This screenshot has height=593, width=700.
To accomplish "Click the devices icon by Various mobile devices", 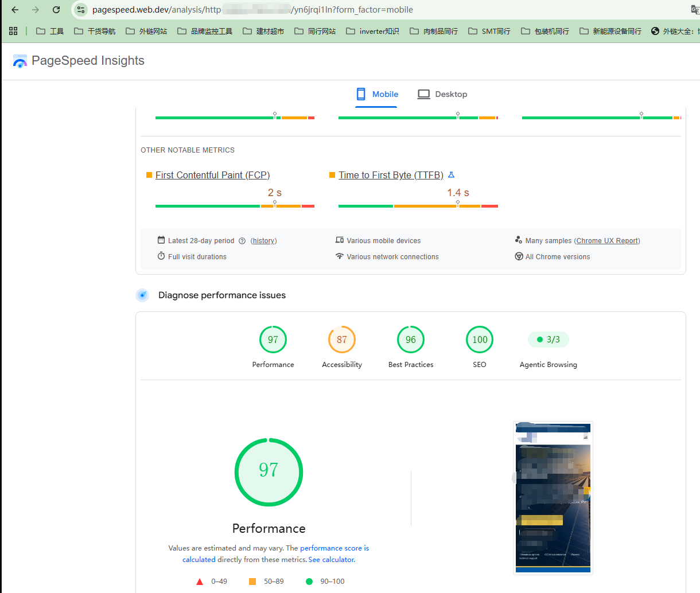I will tap(340, 240).
